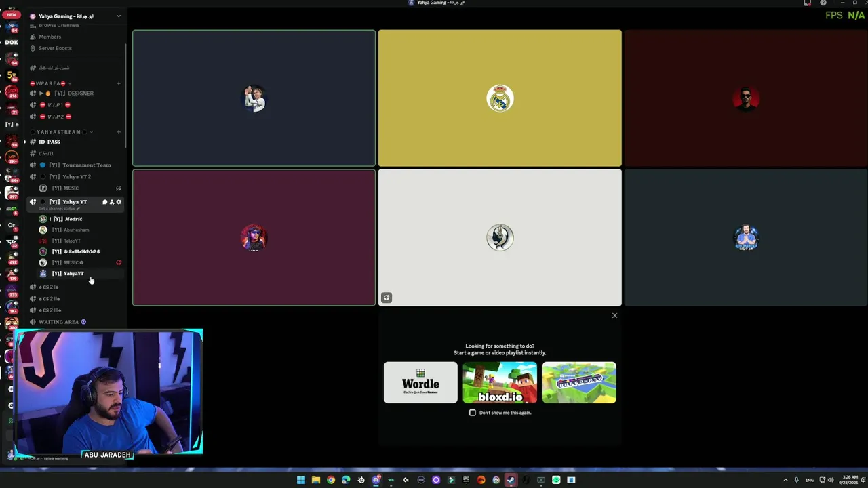The width and height of the screenshot is (868, 488).
Task: Select the red-background sunglasses avatar tile
Action: pyautogui.click(x=746, y=98)
